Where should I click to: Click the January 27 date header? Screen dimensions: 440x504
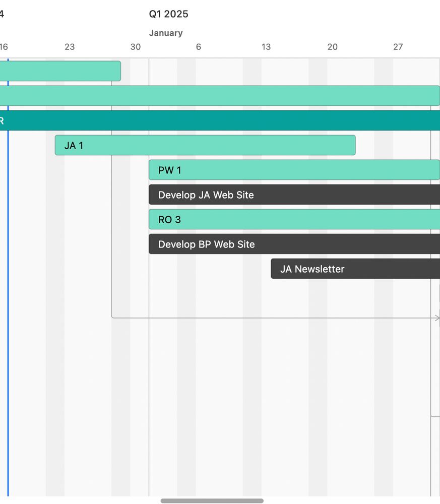click(x=398, y=47)
